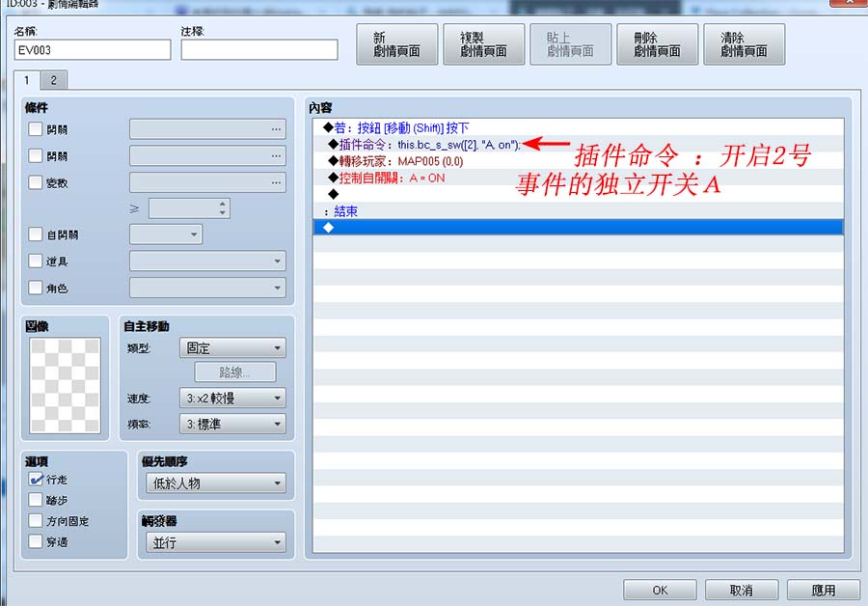Focus the empty 注釋 text field

(x=259, y=50)
